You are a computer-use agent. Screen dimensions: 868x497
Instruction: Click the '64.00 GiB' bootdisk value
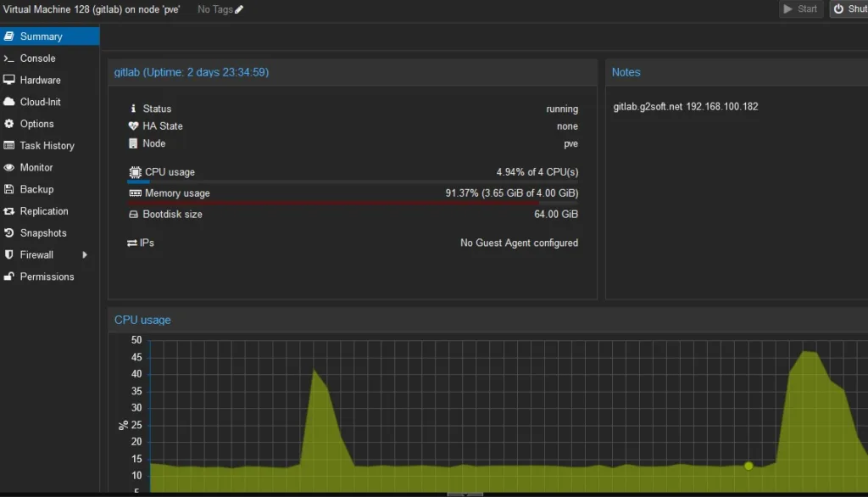[556, 214]
